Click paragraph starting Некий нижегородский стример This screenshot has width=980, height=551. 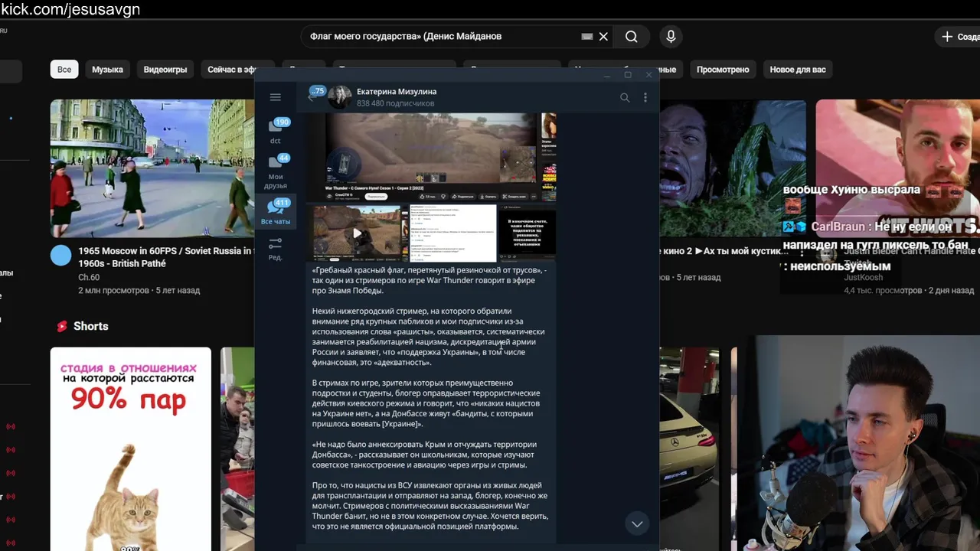click(x=429, y=337)
